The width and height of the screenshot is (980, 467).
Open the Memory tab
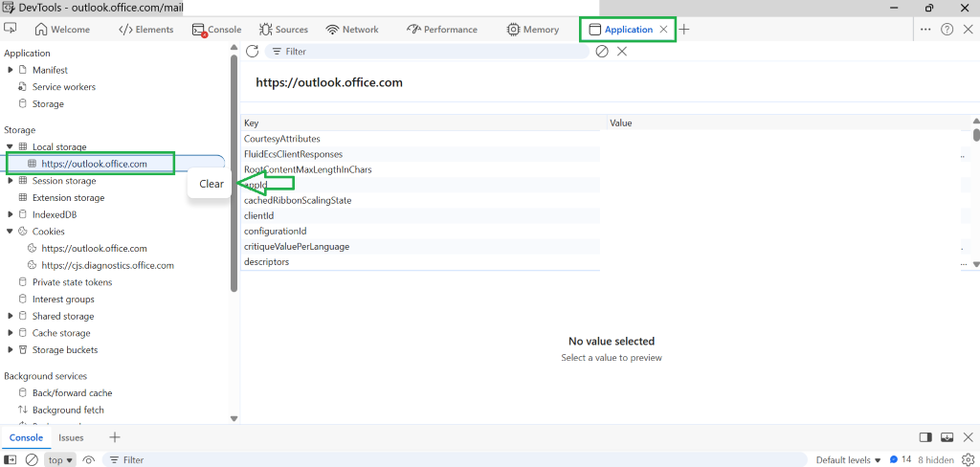click(x=533, y=30)
